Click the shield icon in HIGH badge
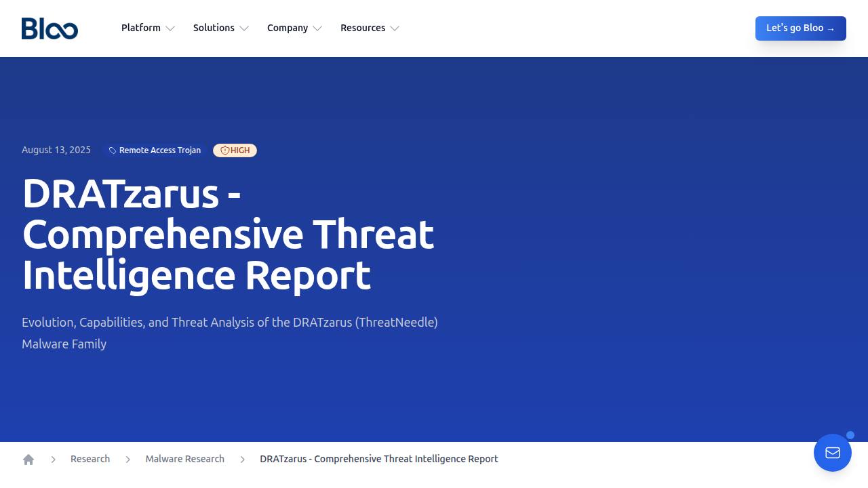The image size is (868, 488). click(224, 150)
